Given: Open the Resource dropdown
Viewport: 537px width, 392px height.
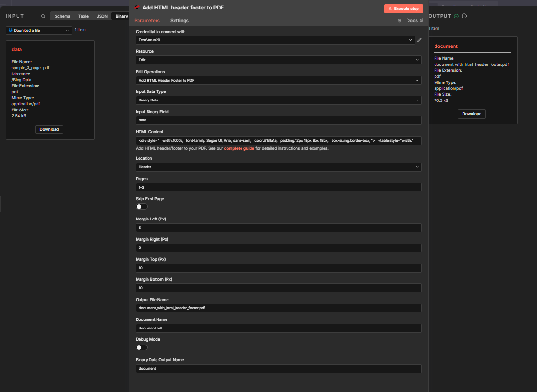Looking at the screenshot, I should (278, 60).
